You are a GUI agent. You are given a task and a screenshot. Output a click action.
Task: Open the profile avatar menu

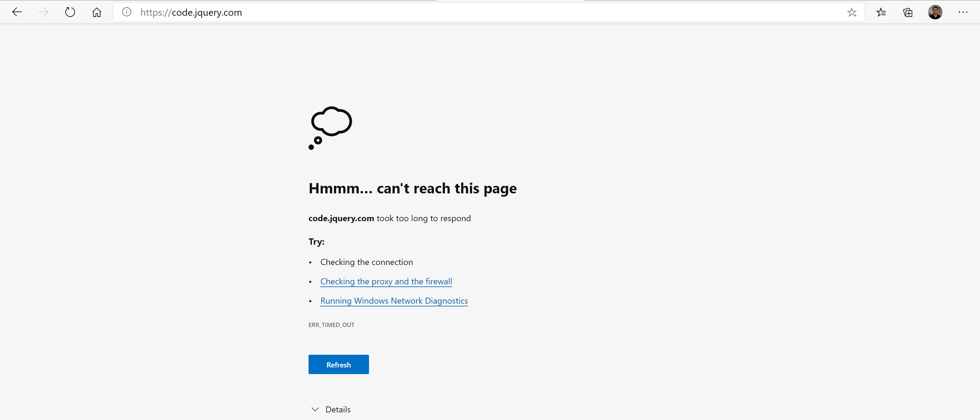(935, 12)
